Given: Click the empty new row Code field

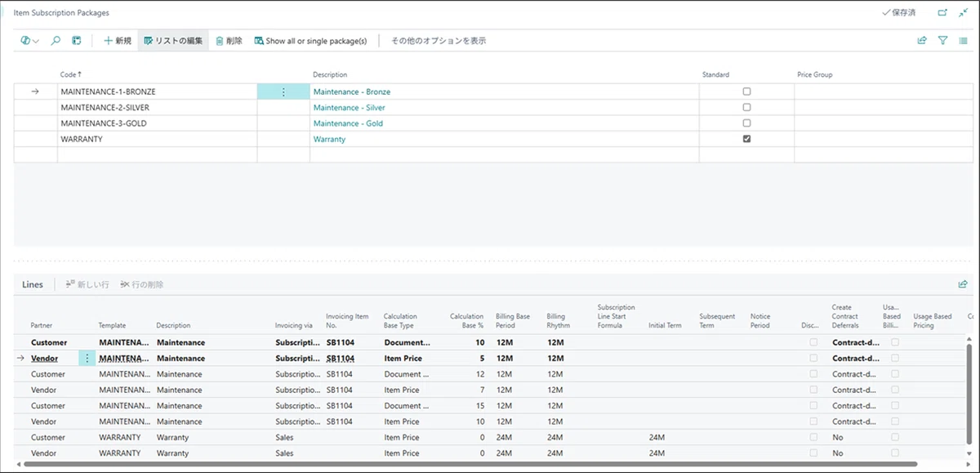Looking at the screenshot, I should 157,154.
